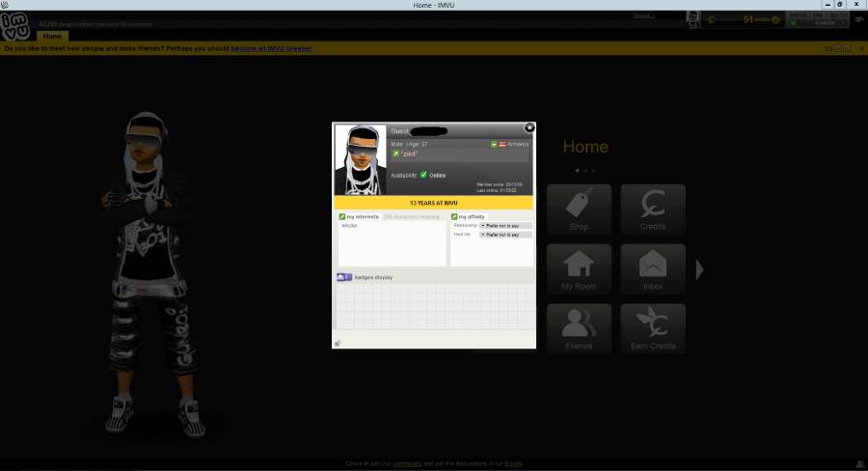The width and height of the screenshot is (868, 471).
Task: Open the community link in the footer
Action: pos(407,464)
